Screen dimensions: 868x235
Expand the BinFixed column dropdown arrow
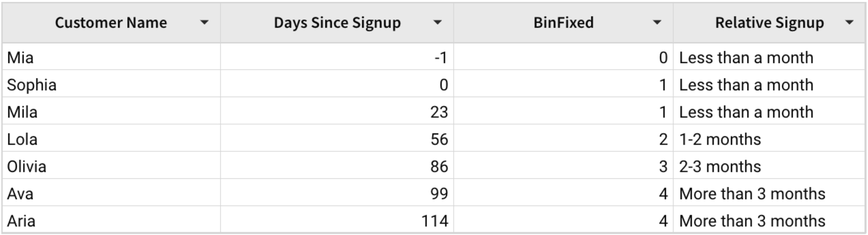pyautogui.click(x=657, y=23)
